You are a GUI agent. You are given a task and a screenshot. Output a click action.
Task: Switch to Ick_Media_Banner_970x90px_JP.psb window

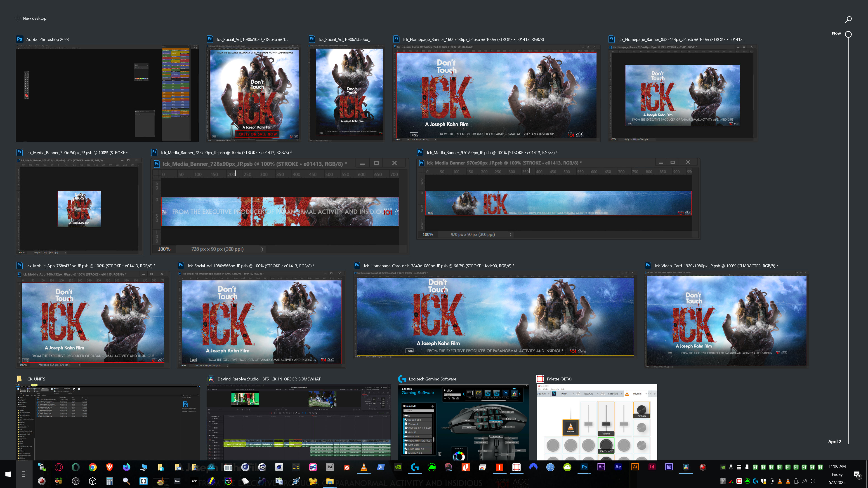click(x=558, y=199)
